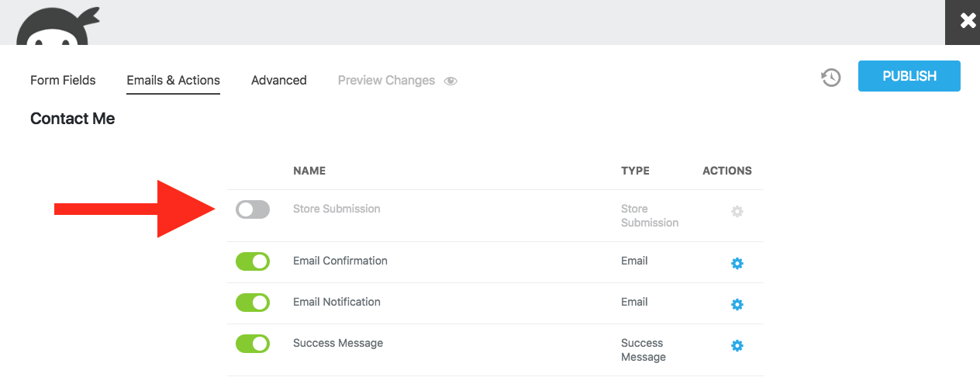Click the Email Confirmation action name
980x391 pixels.
340,261
